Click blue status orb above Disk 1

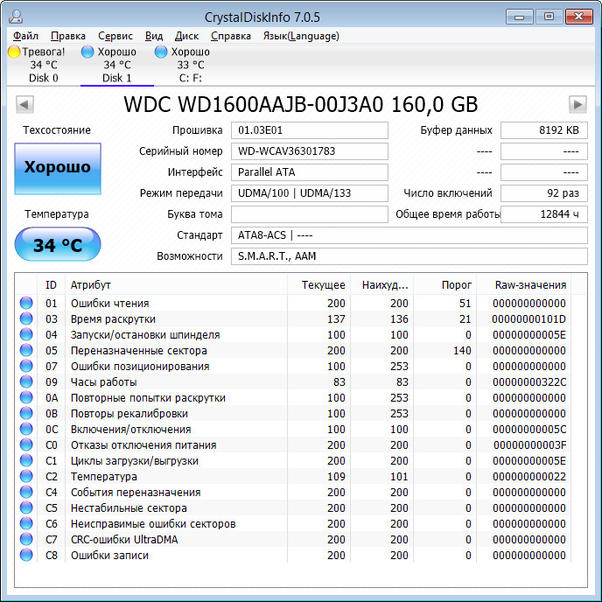(x=88, y=52)
